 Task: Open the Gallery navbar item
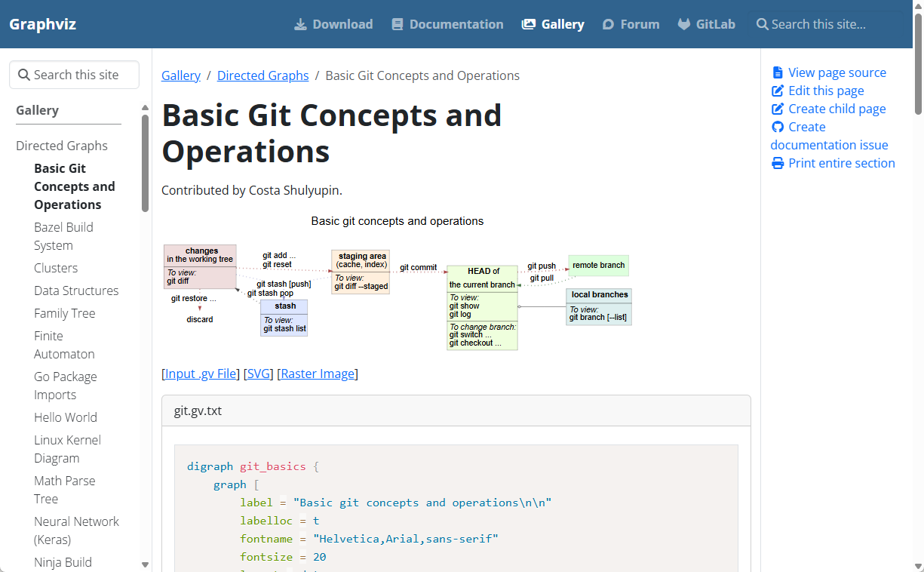[553, 24]
